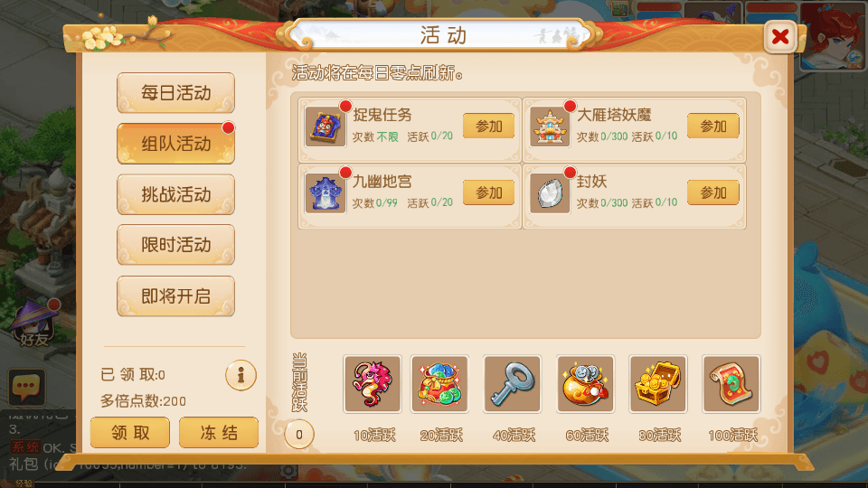Select the 100活跃 scroll reward
The height and width of the screenshot is (488, 868).
tap(731, 384)
